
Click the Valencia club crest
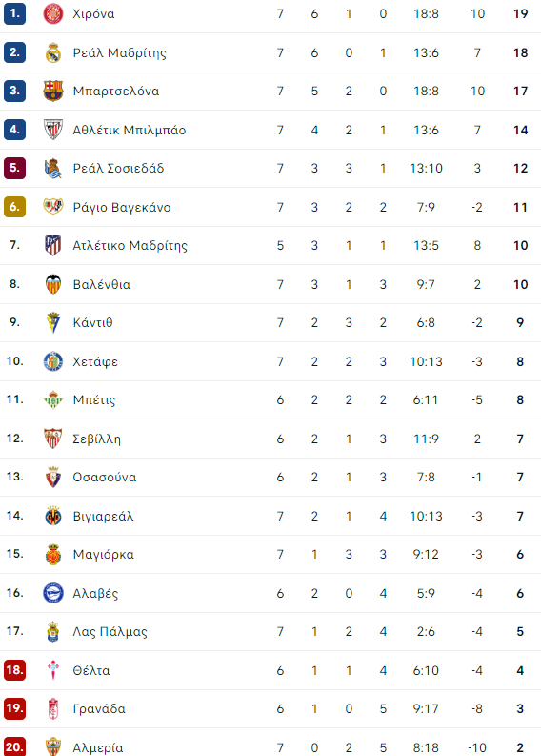(x=53, y=284)
